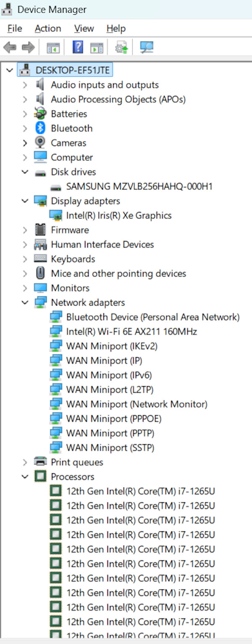
Task: Click the Back arrow toolbar icon
Action: (x=10, y=48)
